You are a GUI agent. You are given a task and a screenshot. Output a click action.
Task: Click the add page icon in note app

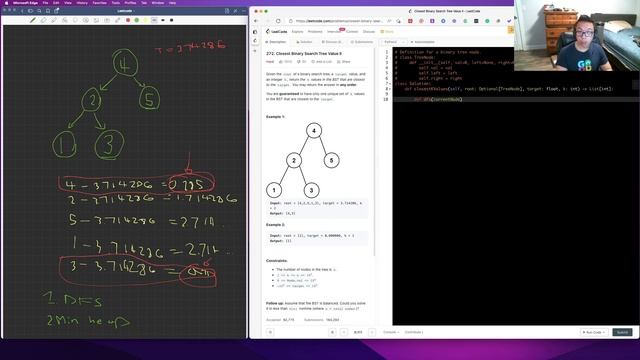[x=227, y=11]
